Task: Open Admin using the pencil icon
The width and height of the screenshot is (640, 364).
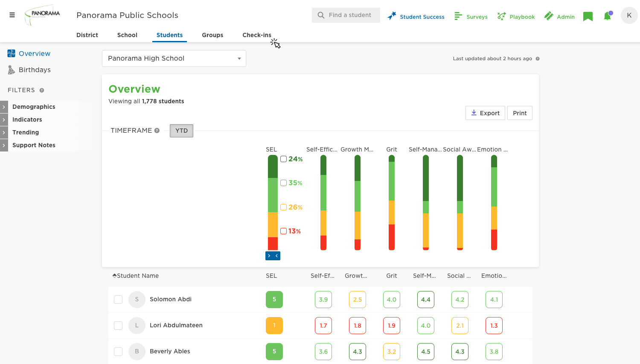Action: (x=549, y=16)
